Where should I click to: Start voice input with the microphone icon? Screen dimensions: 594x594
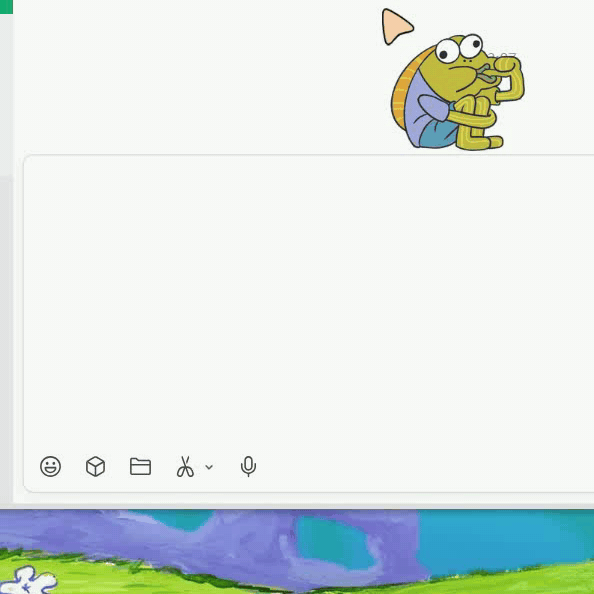(249, 466)
